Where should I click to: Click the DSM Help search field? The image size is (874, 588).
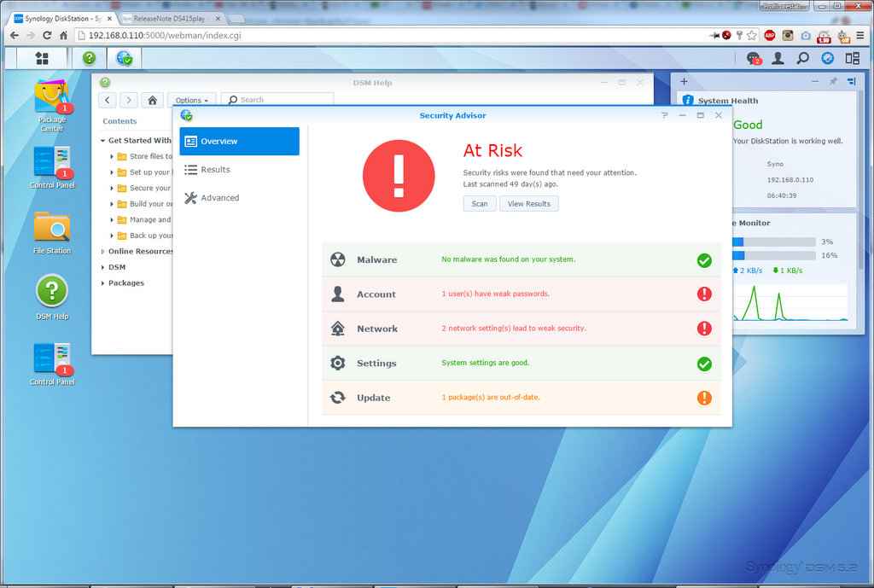[277, 101]
